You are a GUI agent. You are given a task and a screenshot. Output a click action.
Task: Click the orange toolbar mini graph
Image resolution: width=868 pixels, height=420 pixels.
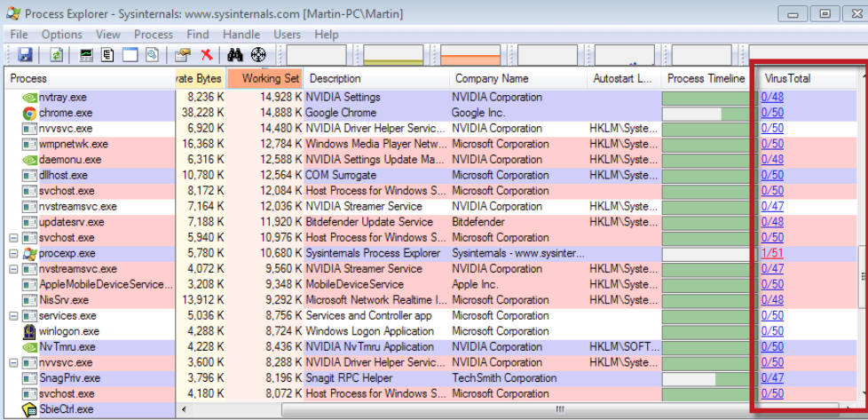(x=470, y=55)
